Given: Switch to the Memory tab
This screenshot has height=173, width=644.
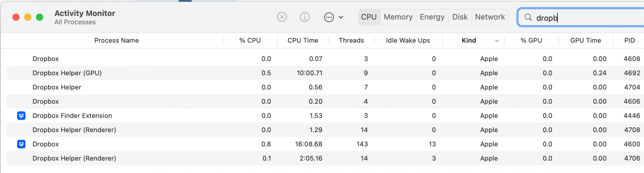Looking at the screenshot, I should pos(398,17).
